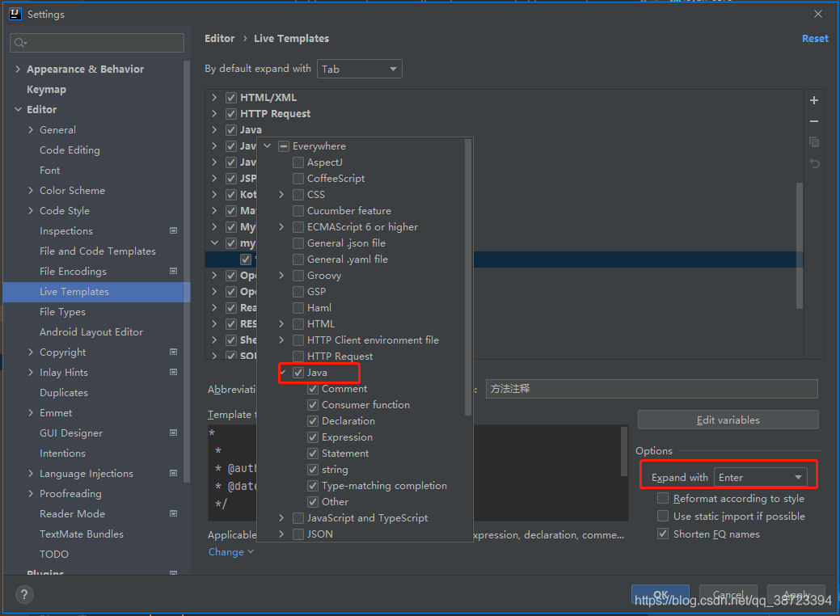Viewport: 840px width, 616px height.
Task: Open File and Code Templates page
Action: [x=98, y=251]
